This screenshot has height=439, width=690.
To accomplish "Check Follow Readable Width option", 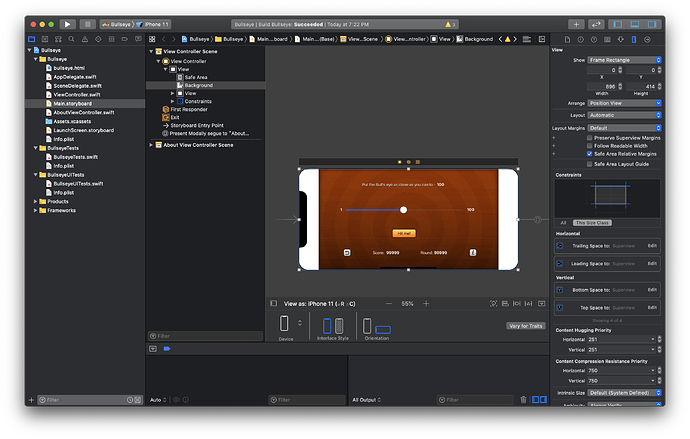I will 589,146.
